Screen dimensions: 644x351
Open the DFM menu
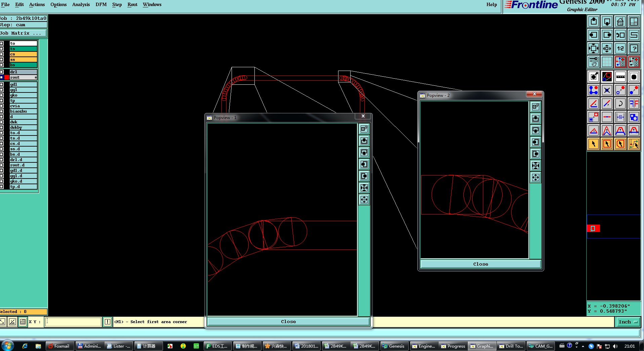pos(101,4)
